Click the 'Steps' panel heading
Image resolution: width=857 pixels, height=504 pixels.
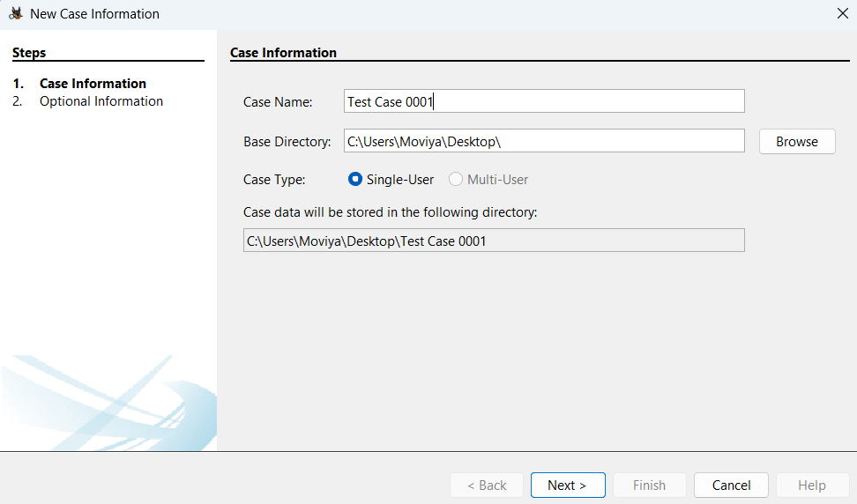tap(29, 53)
